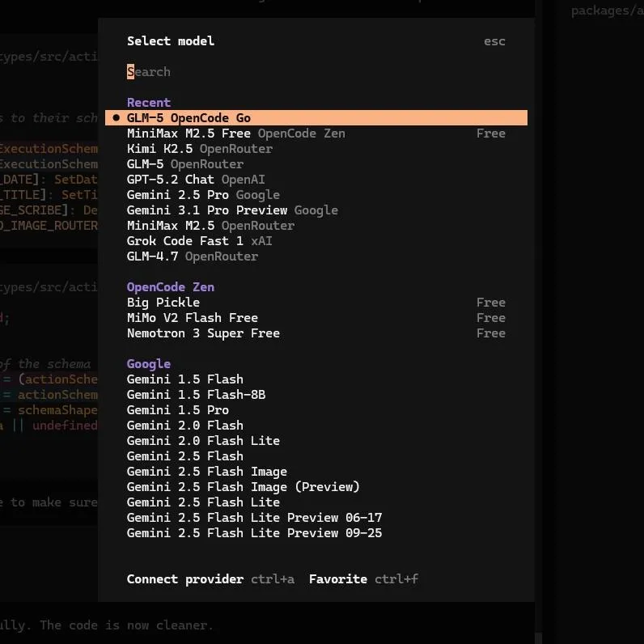The height and width of the screenshot is (644, 644).
Task: Choose Gemini 2.5 Flash Image (Preview)
Action: click(316, 487)
